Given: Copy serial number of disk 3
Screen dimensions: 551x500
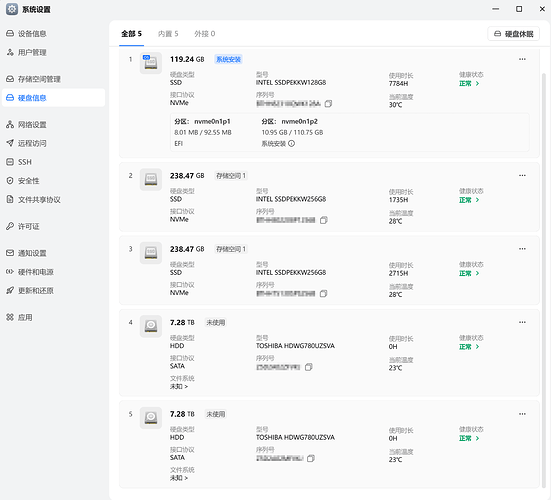Looking at the screenshot, I should tap(323, 293).
